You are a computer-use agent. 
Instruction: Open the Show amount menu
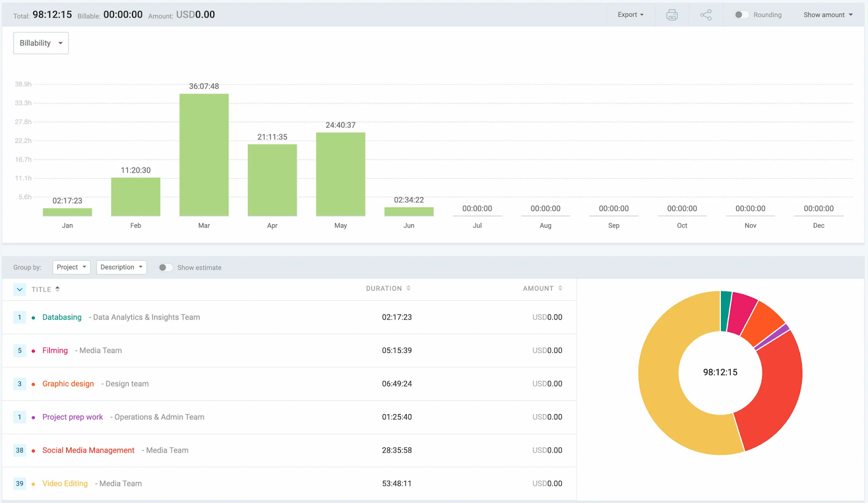[x=828, y=15]
